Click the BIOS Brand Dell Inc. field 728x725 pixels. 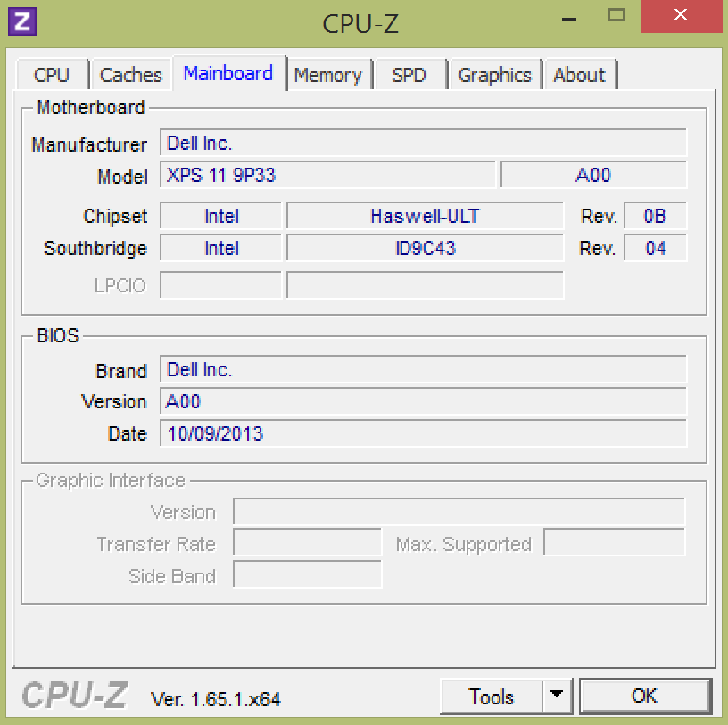point(423,369)
